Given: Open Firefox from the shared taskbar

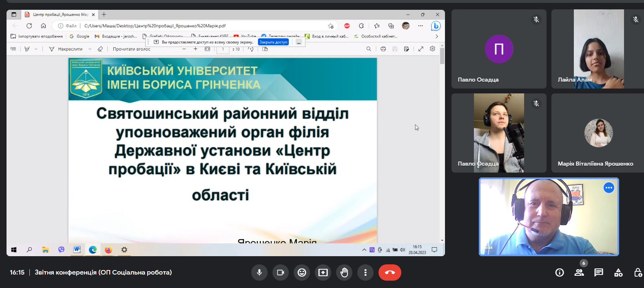Looking at the screenshot, I should coord(108,250).
